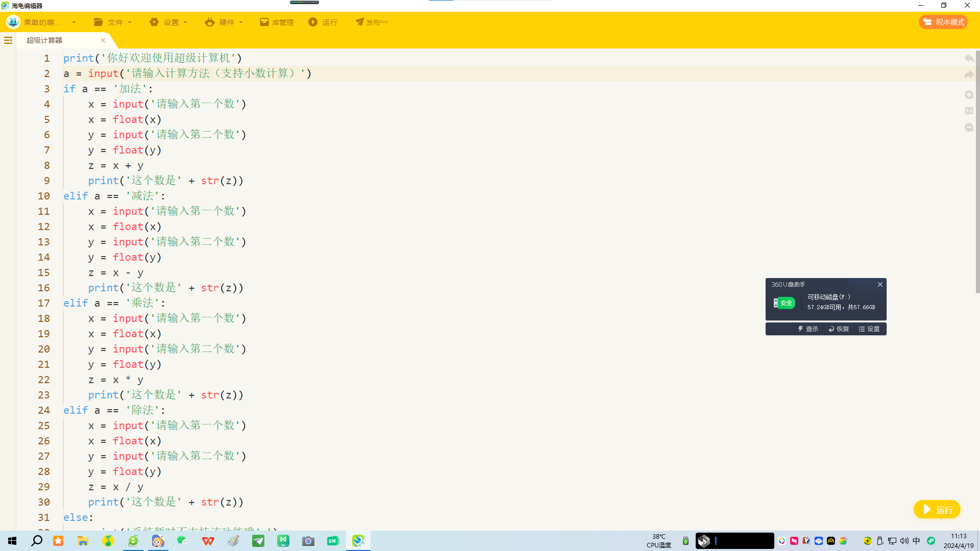This screenshot has width=980, height=551.
Task: Close the 360 U盘助手 popup
Action: (880, 285)
